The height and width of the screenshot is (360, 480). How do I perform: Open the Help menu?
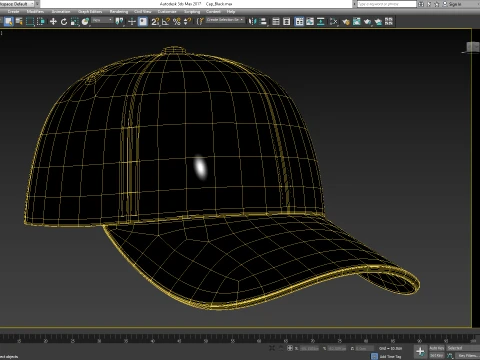click(x=231, y=11)
